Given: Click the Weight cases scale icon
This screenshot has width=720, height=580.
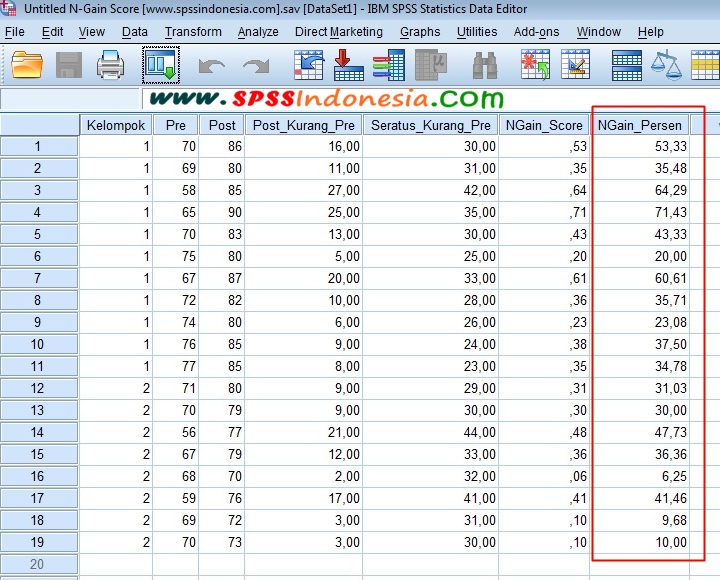Looking at the screenshot, I should point(666,66).
